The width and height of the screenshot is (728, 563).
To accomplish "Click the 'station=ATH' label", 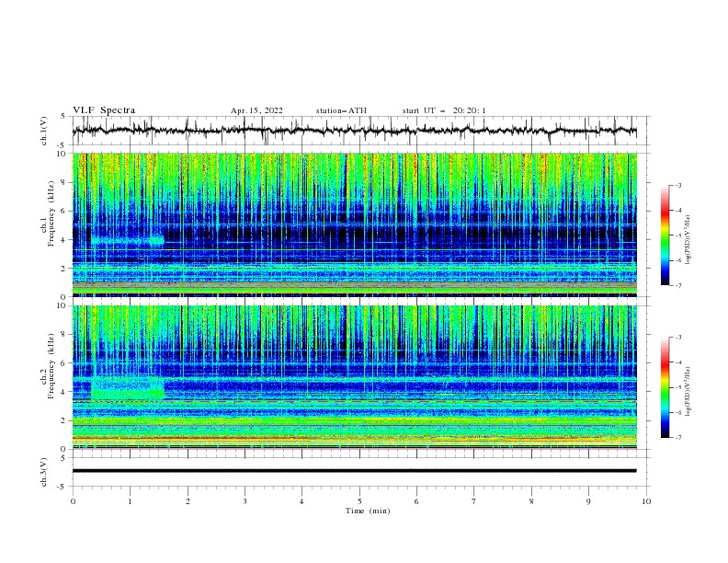I will (x=341, y=110).
